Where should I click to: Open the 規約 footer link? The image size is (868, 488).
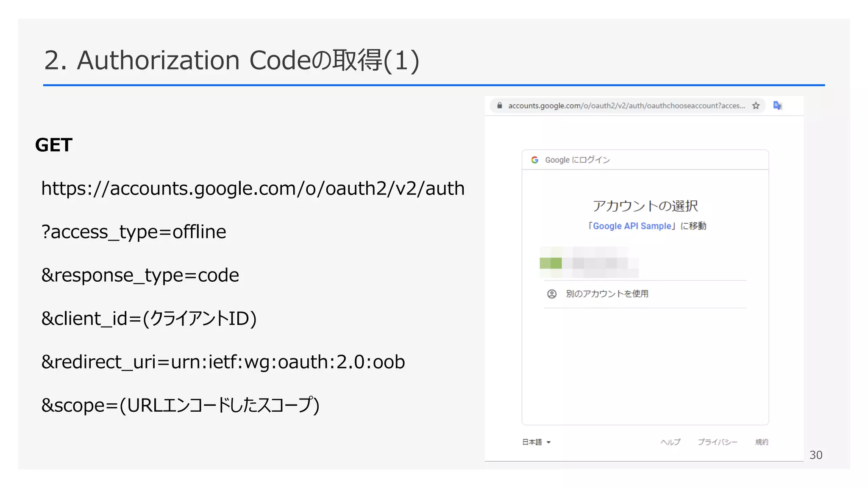pyautogui.click(x=761, y=442)
